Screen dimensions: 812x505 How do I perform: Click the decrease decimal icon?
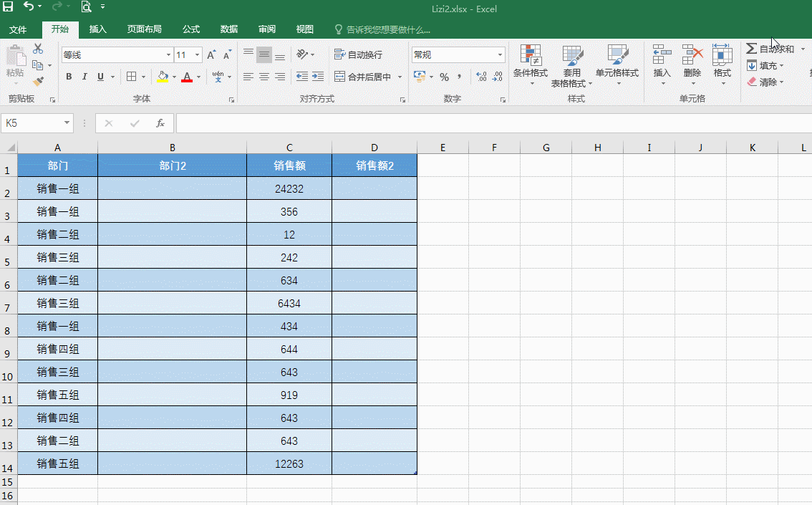tap(497, 77)
